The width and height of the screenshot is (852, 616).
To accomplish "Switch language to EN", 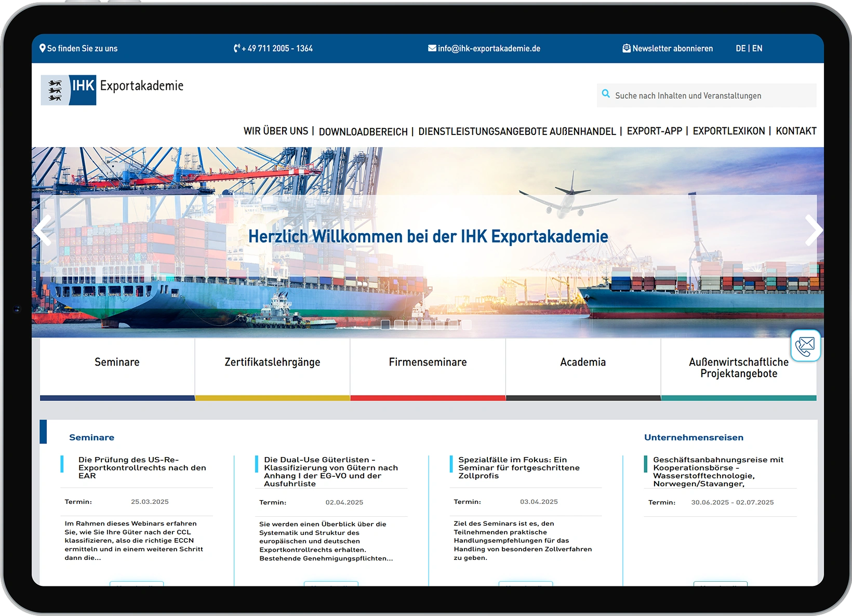I will pos(757,48).
